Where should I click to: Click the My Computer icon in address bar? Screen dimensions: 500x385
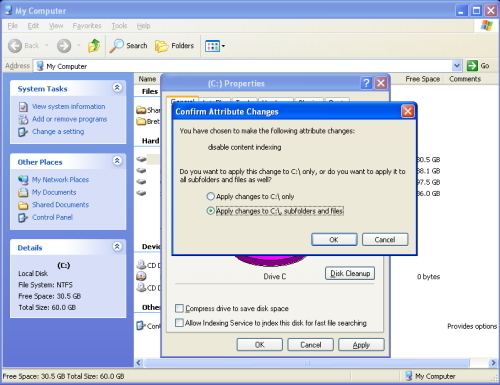pyautogui.click(x=40, y=66)
